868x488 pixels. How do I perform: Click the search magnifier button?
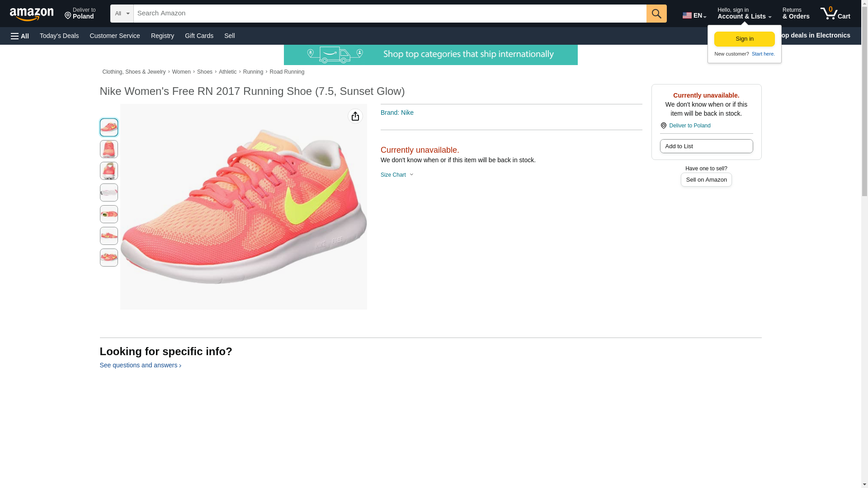click(656, 14)
